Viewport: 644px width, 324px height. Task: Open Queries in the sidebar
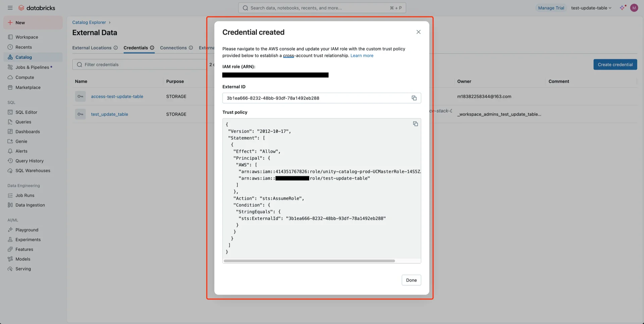(x=33, y=122)
